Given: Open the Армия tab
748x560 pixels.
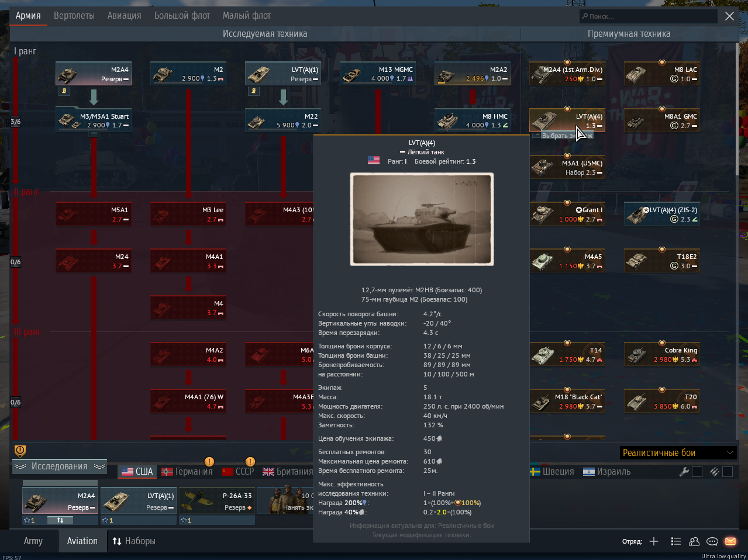Looking at the screenshot, I should pos(28,16).
